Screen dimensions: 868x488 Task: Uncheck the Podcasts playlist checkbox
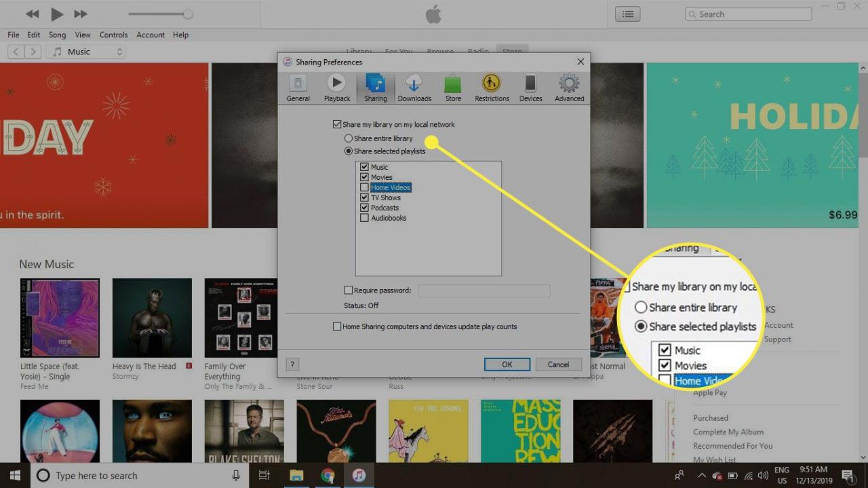click(x=365, y=208)
